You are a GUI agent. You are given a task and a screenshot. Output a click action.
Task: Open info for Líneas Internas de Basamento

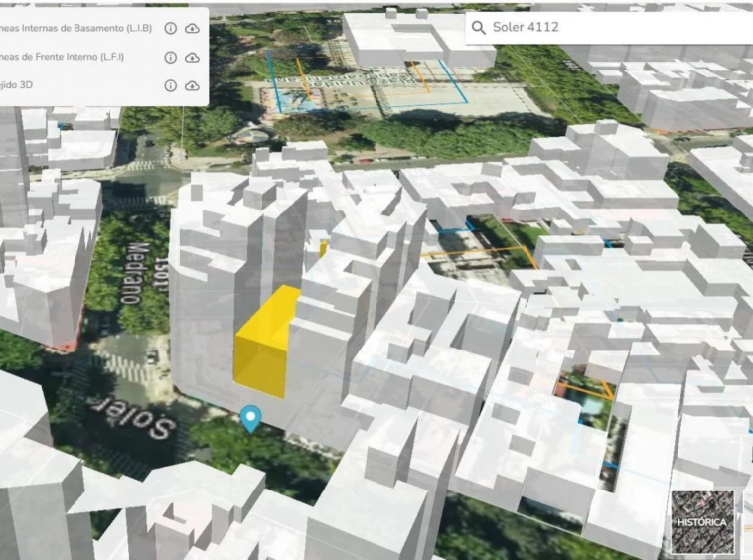tap(170, 29)
